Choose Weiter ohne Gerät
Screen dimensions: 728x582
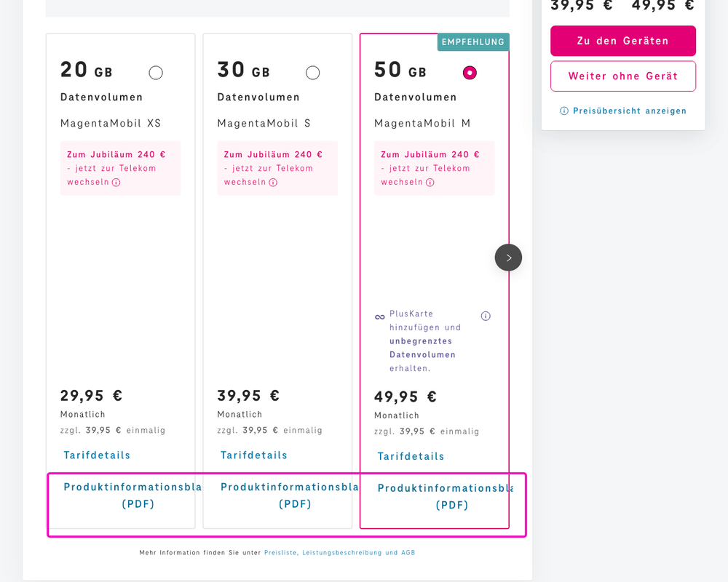click(x=623, y=76)
